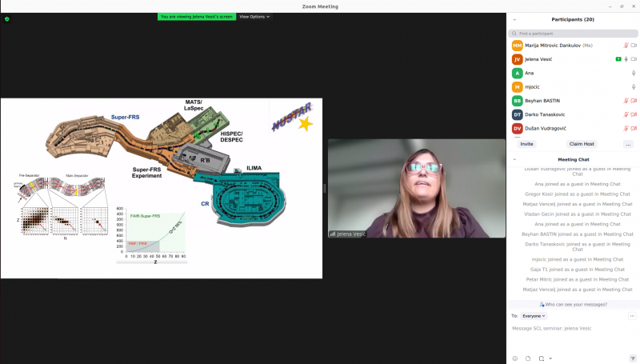
Task: Click 'Petar Mitric joined' chat message
Action: click(578, 279)
